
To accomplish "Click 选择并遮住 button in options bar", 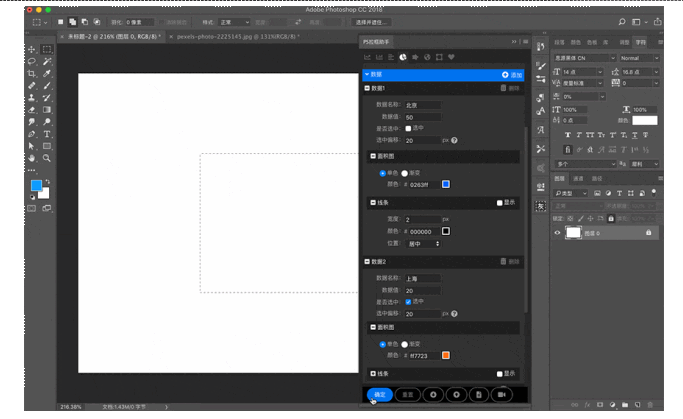I will pyautogui.click(x=372, y=22).
